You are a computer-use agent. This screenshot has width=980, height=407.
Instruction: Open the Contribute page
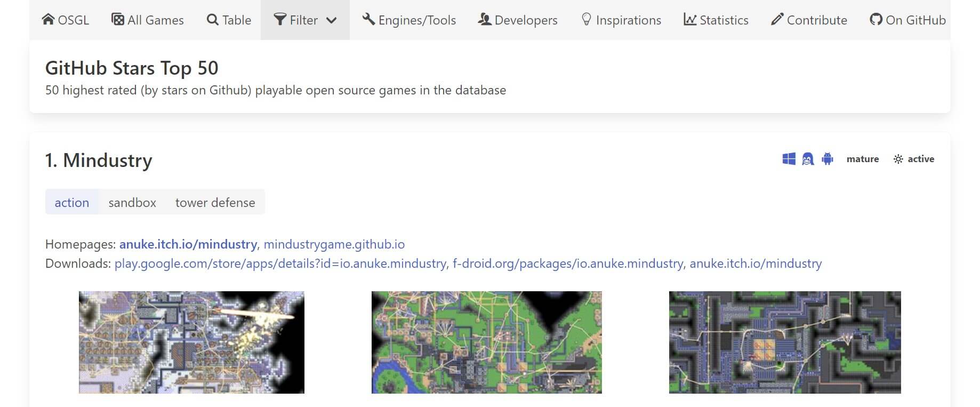809,20
